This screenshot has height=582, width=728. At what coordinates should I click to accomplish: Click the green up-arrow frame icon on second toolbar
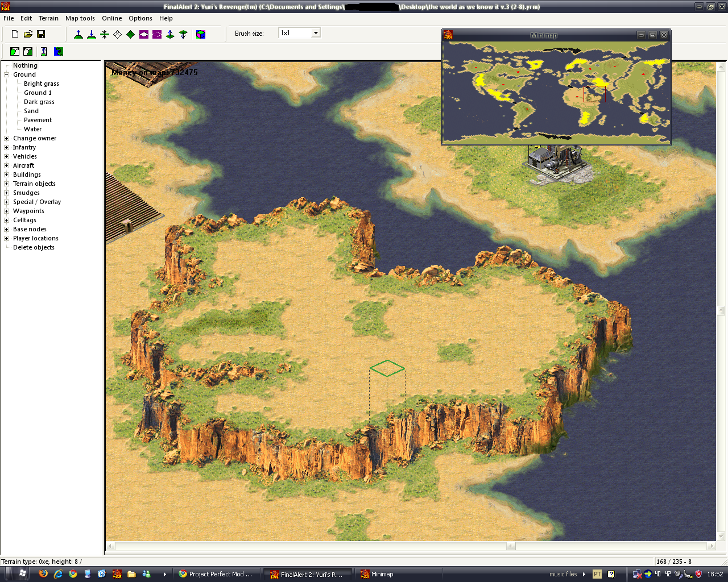[44, 51]
